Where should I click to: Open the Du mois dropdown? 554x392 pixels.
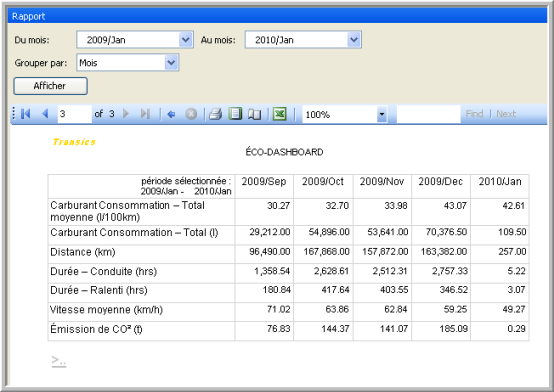(x=186, y=40)
